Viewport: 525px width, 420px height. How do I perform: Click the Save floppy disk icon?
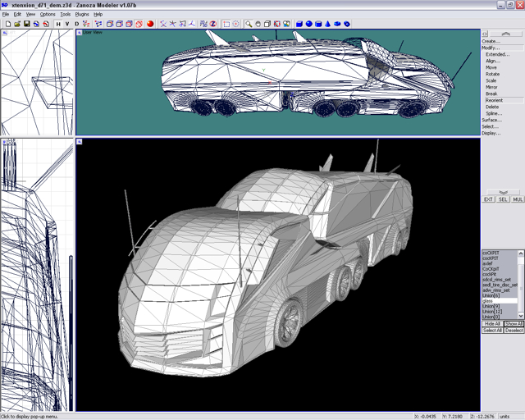[x=27, y=24]
